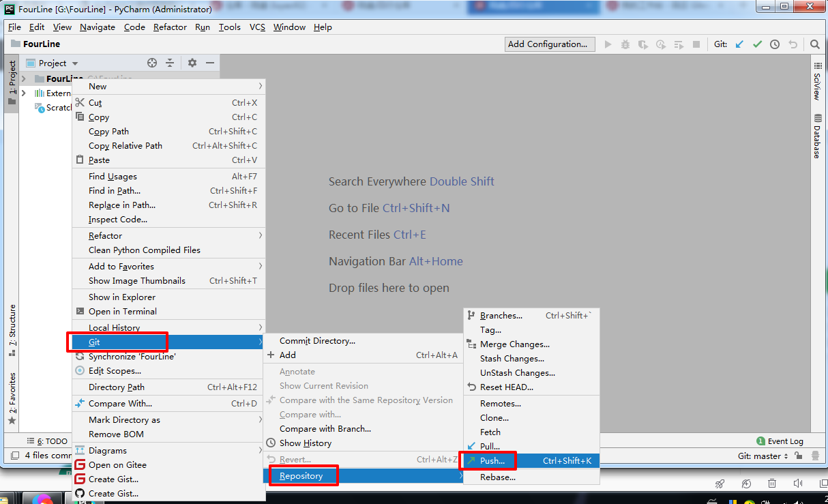Image resolution: width=828 pixels, height=504 pixels.
Task: Click Edit Scopes in context menu
Action: click(x=168, y=370)
